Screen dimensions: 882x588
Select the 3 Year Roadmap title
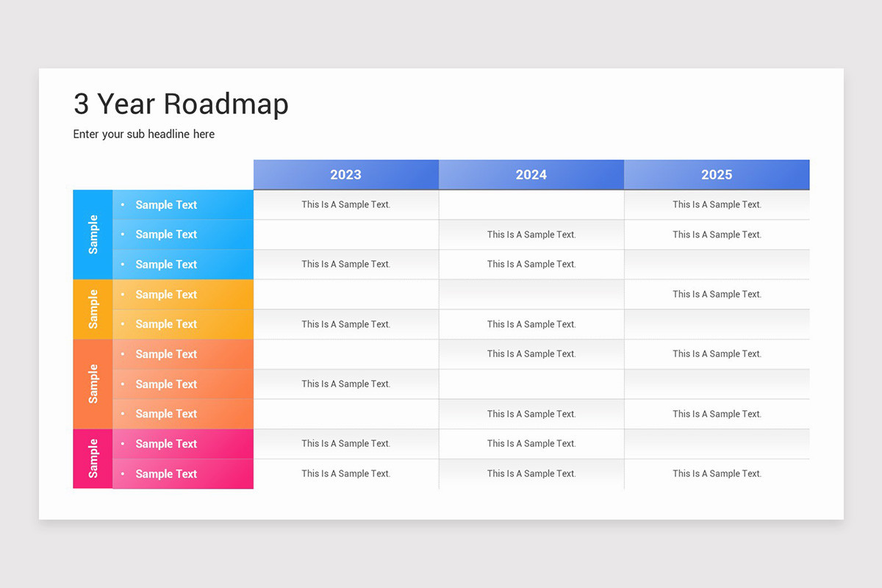click(180, 104)
